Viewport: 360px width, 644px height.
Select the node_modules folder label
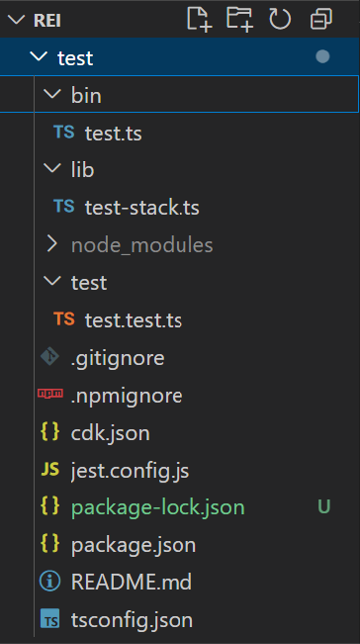pyautogui.click(x=143, y=246)
